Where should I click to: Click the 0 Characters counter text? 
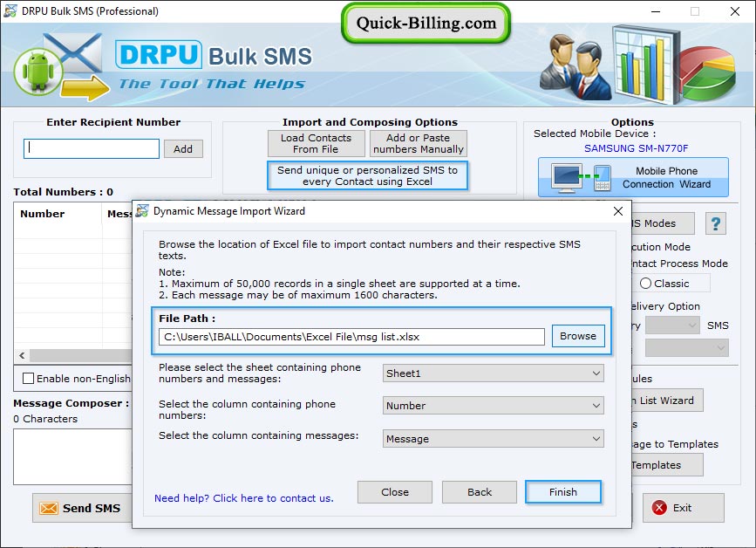pyautogui.click(x=45, y=419)
